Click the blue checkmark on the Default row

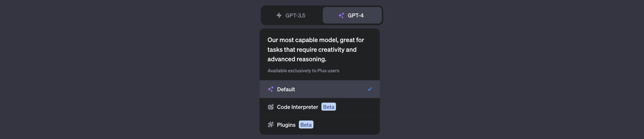coord(369,89)
